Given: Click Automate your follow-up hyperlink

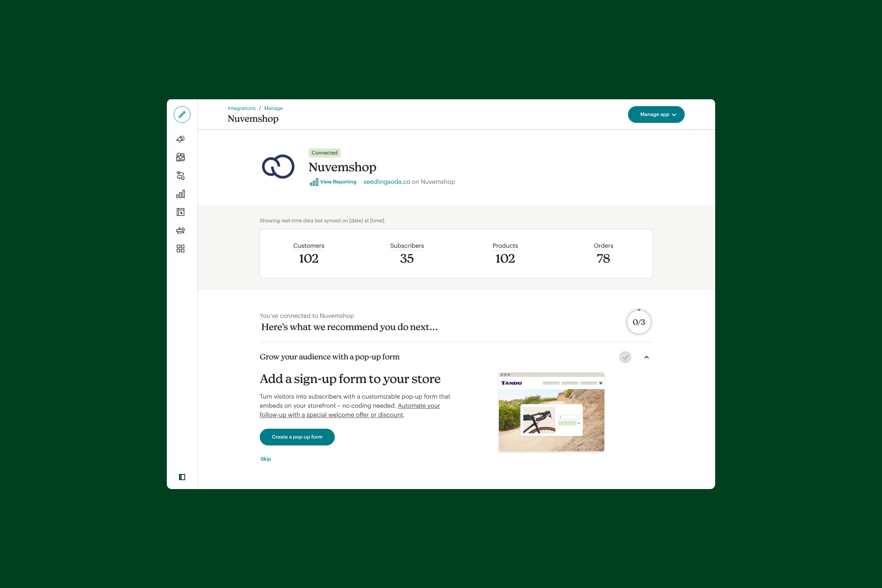Looking at the screenshot, I should point(350,410).
